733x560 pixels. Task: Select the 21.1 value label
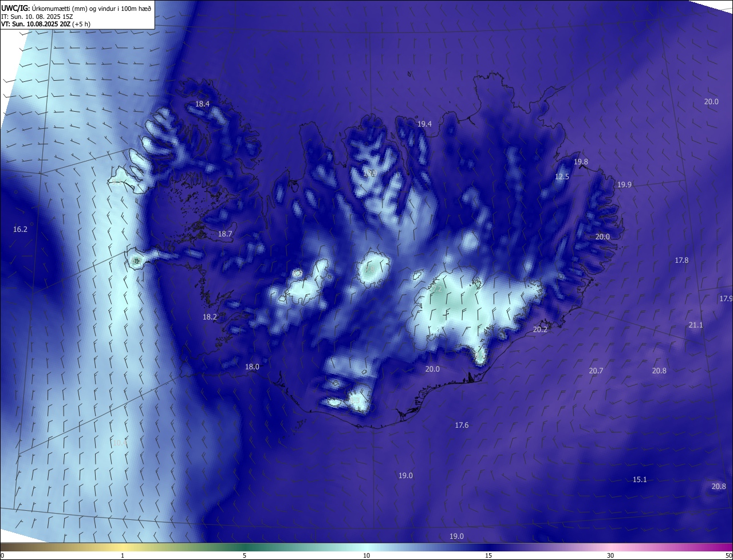pos(696,325)
